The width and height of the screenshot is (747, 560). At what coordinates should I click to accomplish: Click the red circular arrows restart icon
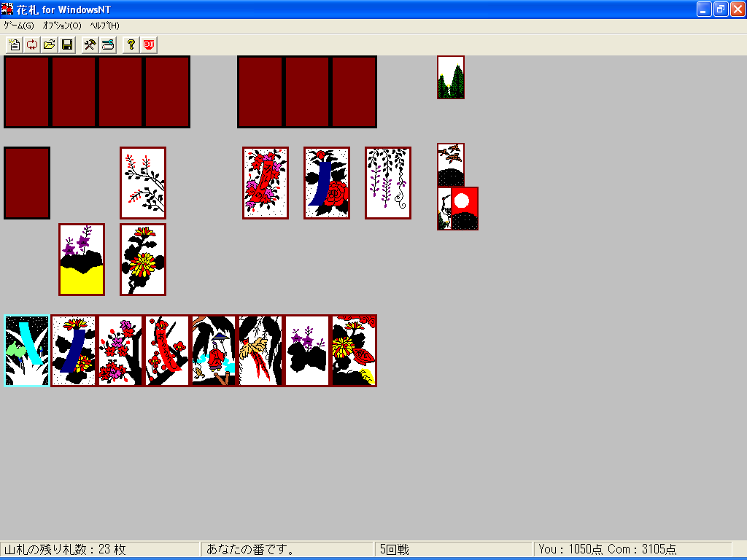pos(32,44)
